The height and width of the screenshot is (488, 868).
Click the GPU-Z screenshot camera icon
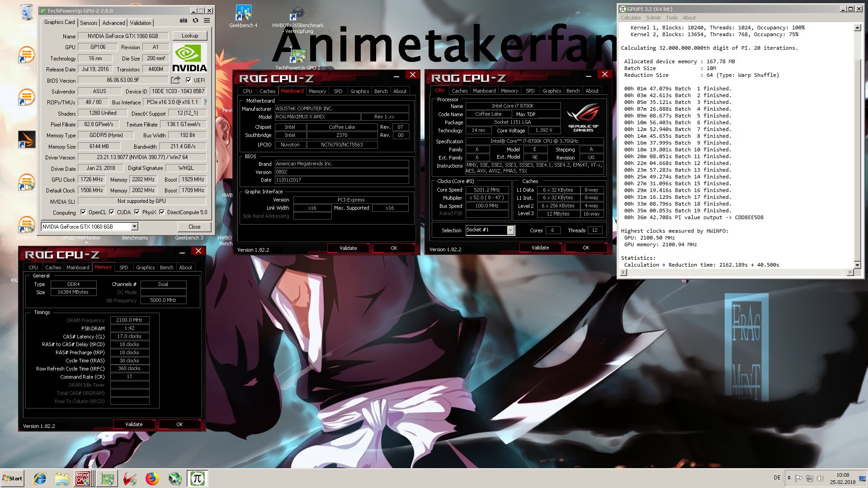(x=183, y=21)
